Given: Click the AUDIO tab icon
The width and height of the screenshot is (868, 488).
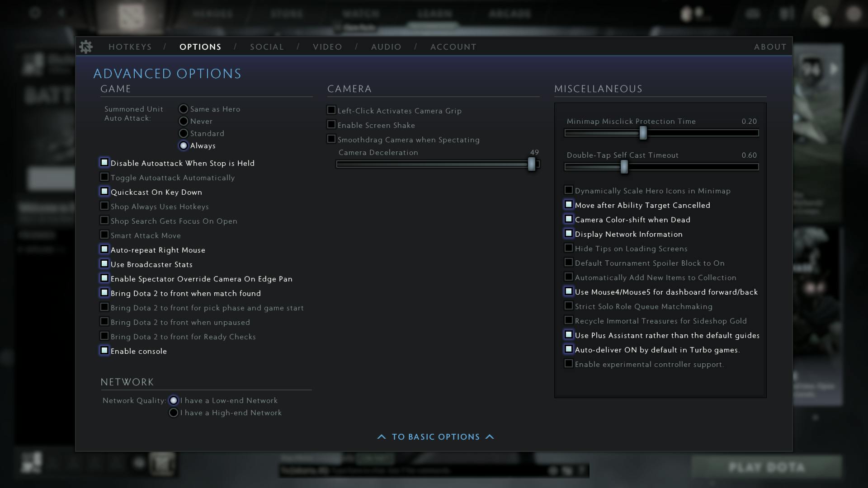Looking at the screenshot, I should [387, 47].
